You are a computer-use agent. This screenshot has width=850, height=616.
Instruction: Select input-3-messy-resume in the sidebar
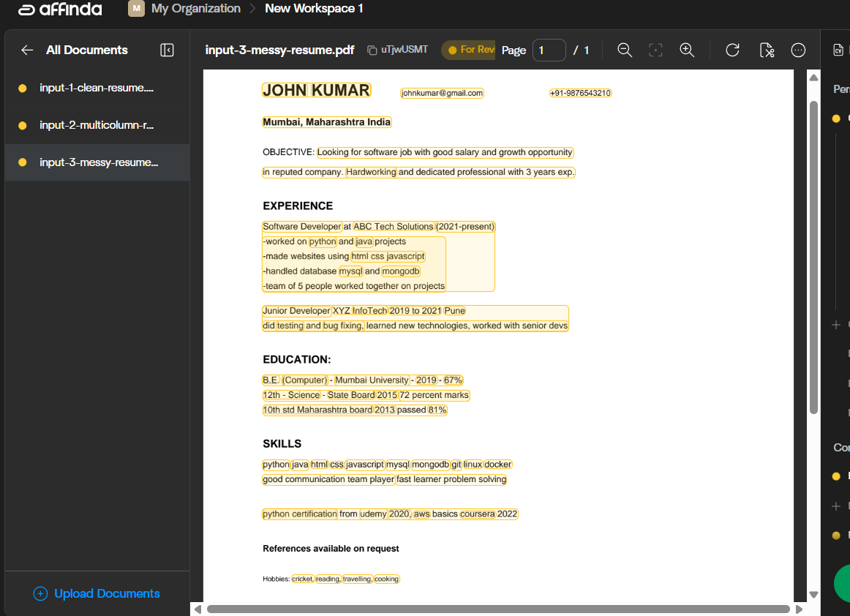pyautogui.click(x=99, y=162)
